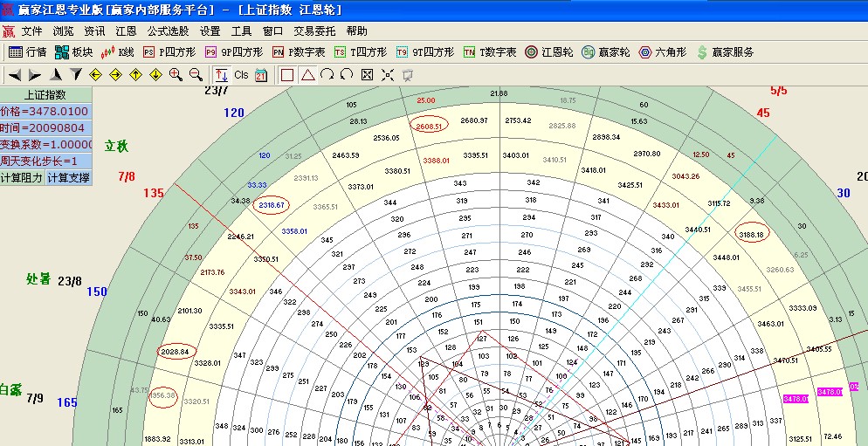This screenshot has height=446, width=868.
Task: Click the magenta highlighted 3478.01 cell
Action: point(796,399)
